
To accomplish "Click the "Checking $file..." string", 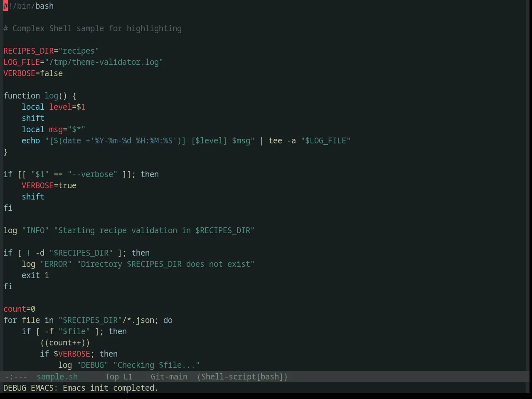I will 156,365.
